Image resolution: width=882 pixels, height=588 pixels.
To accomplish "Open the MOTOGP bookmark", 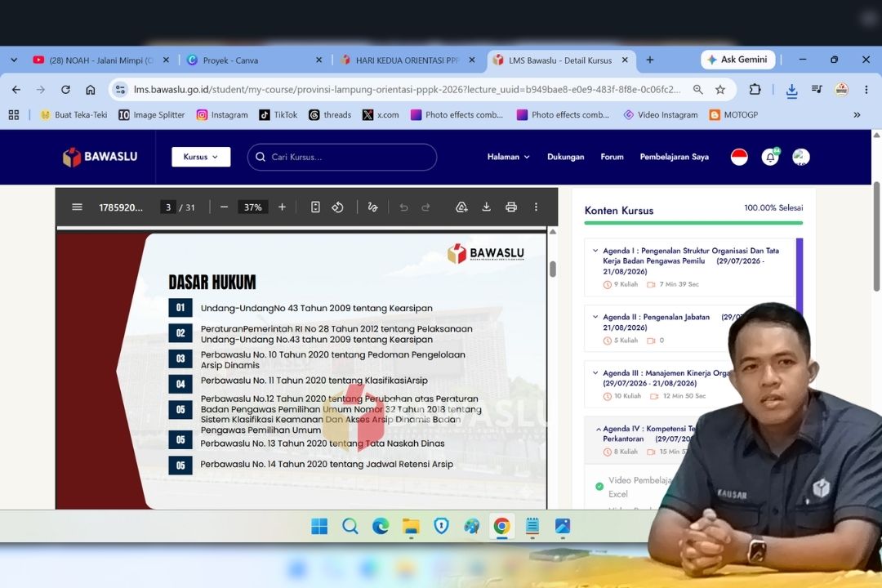I will tap(734, 115).
